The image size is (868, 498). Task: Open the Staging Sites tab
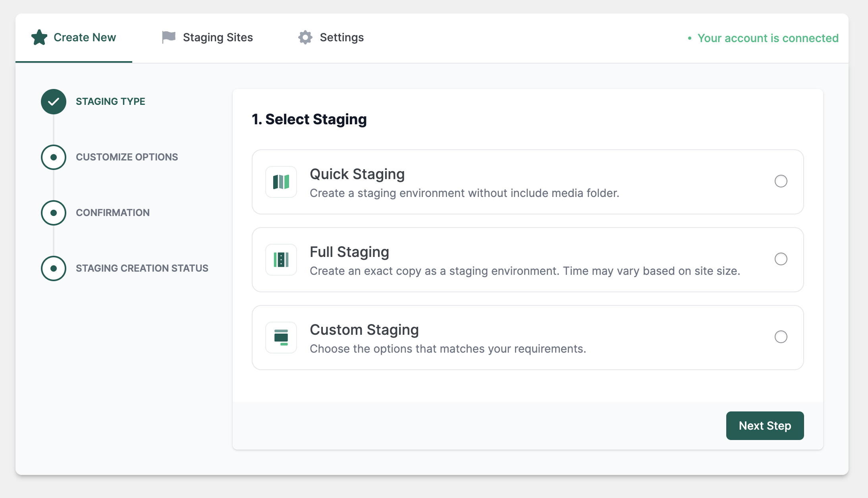(206, 37)
